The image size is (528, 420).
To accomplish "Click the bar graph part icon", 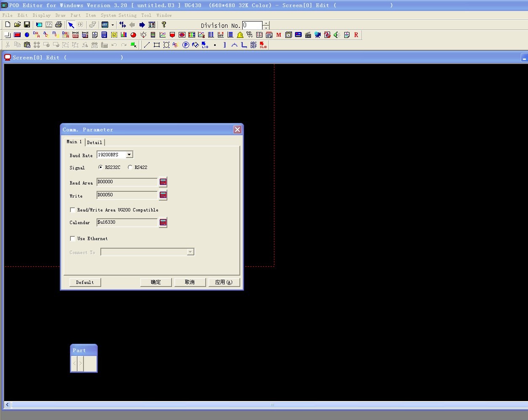I will pos(124,35).
